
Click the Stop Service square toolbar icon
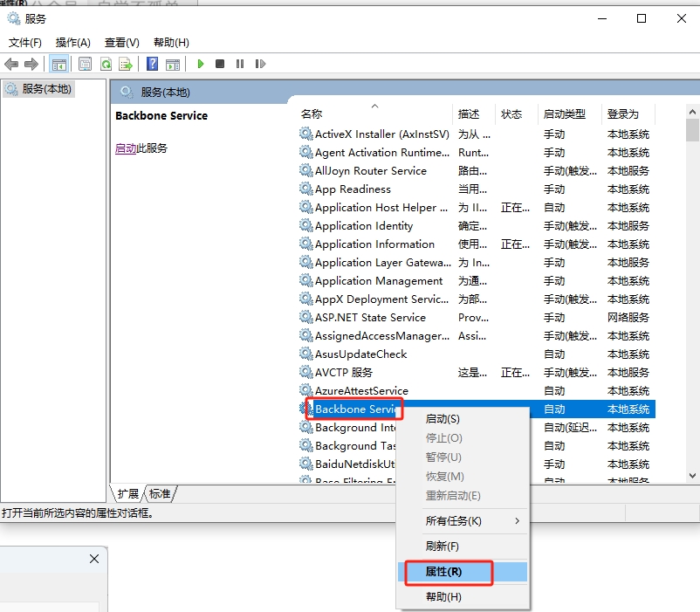click(x=220, y=64)
